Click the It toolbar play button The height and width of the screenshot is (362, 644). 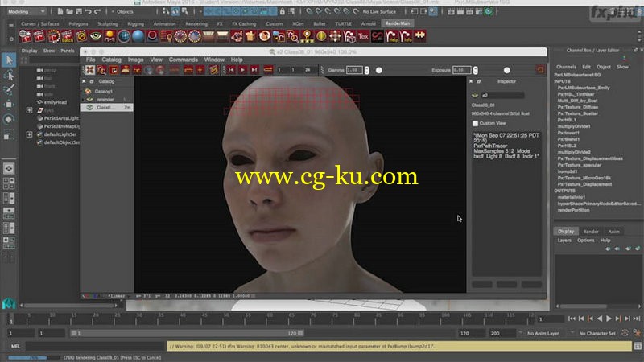pyautogui.click(x=243, y=70)
